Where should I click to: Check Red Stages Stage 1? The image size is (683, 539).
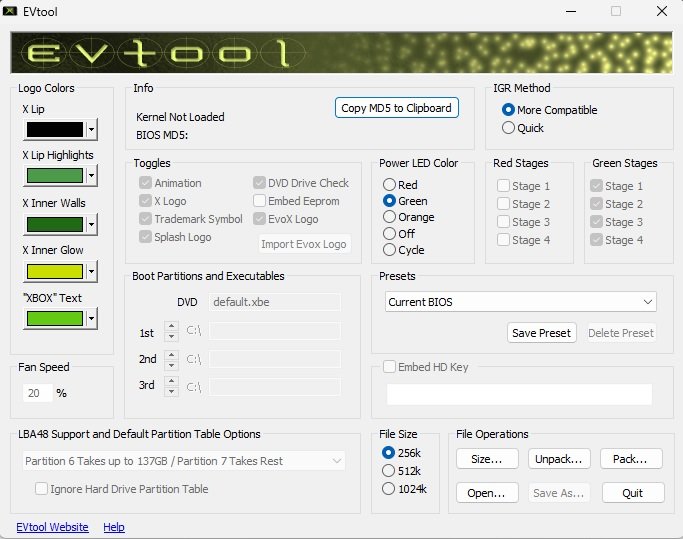pos(523,186)
